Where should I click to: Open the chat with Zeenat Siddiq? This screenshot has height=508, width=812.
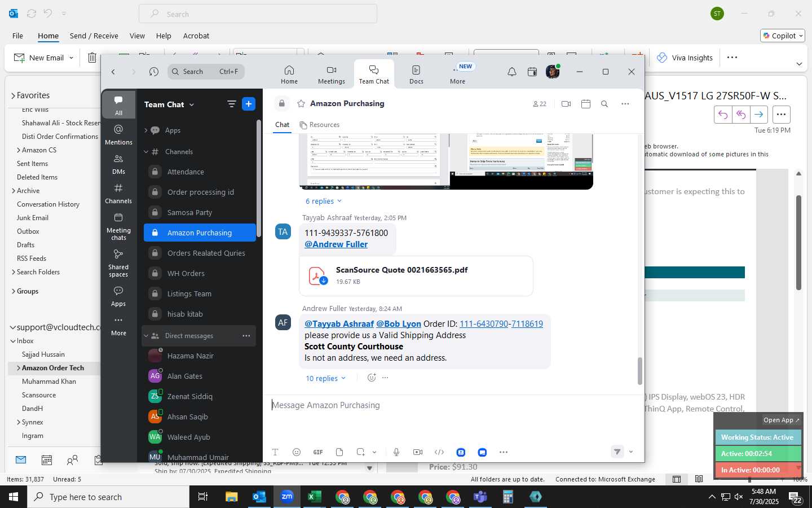(x=200, y=397)
